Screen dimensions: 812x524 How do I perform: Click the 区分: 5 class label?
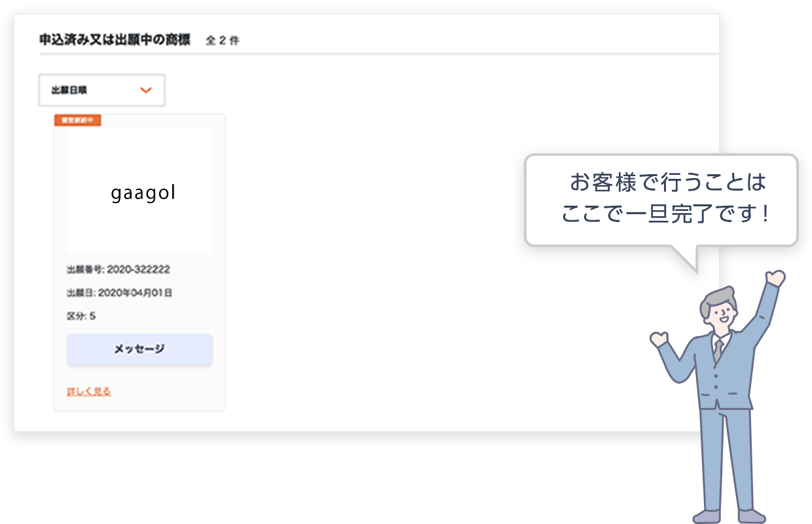pos(81,316)
